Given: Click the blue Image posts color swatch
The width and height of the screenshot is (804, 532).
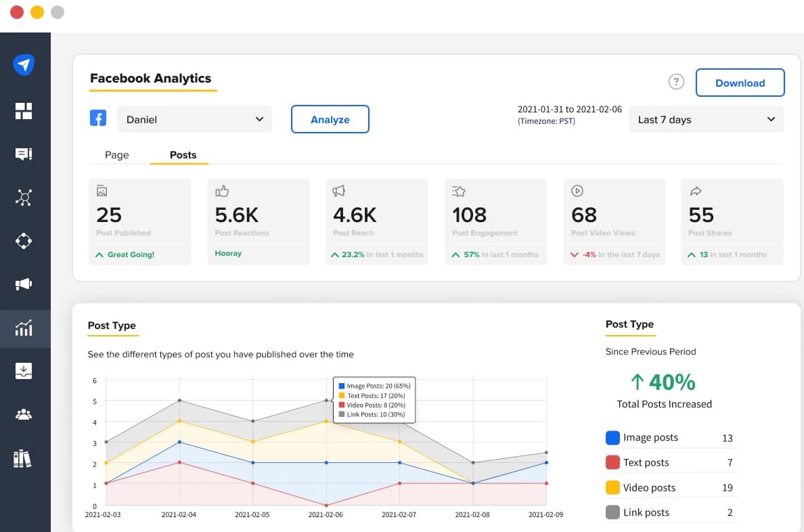Looking at the screenshot, I should tap(612, 438).
